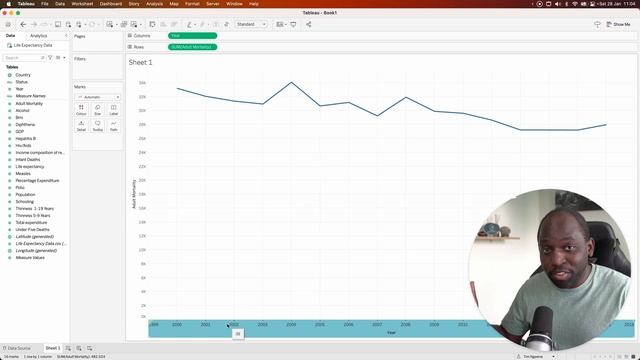Click the Path button in Marks card
The height and width of the screenshot is (360, 640).
pos(113,126)
